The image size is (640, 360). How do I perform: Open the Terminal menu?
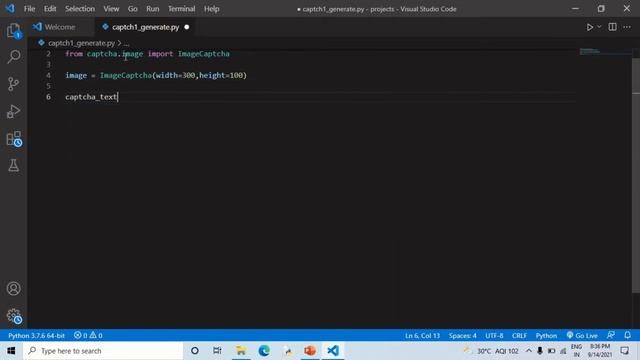[x=181, y=9]
